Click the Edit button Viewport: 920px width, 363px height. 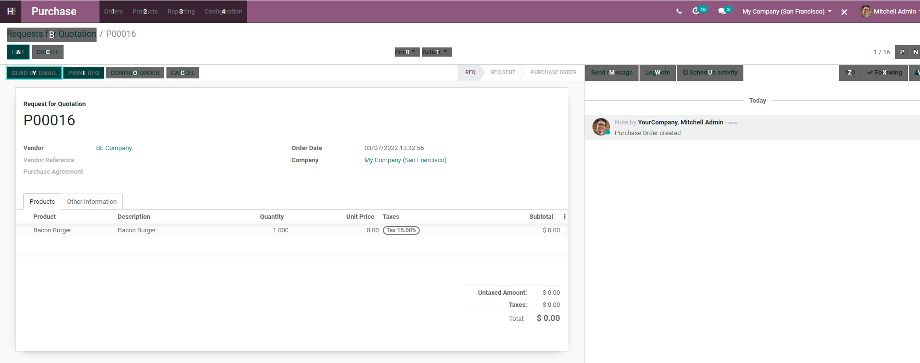click(x=18, y=52)
